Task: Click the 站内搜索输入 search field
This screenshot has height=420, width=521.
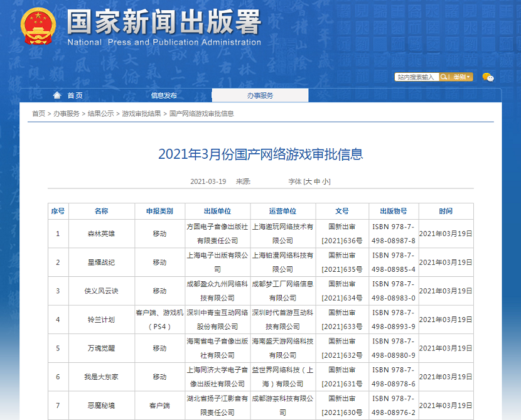Action: (416, 77)
